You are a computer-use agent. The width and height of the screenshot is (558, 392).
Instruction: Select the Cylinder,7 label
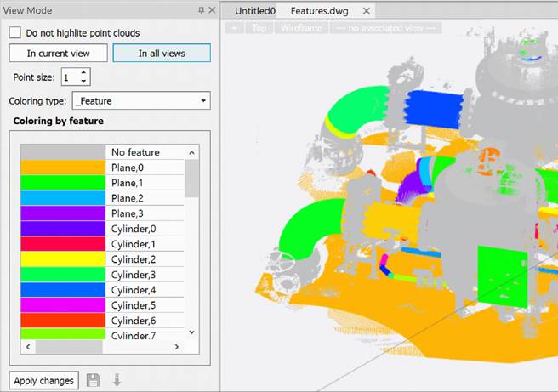134,335
